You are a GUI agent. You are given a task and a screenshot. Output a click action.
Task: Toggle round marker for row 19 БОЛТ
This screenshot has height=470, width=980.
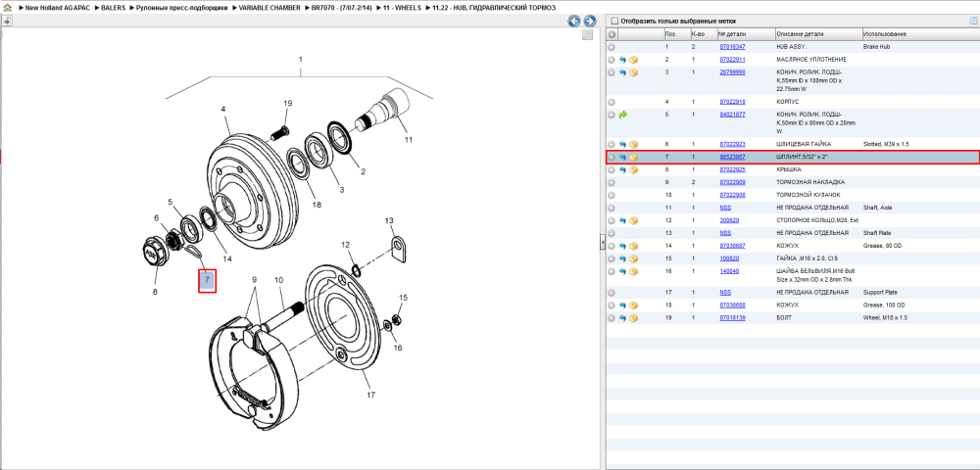612,317
